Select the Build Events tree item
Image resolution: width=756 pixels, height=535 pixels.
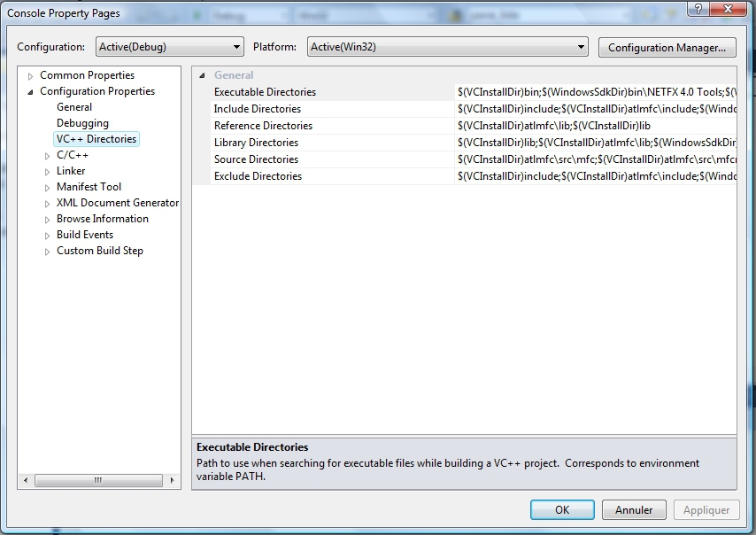pyautogui.click(x=85, y=235)
